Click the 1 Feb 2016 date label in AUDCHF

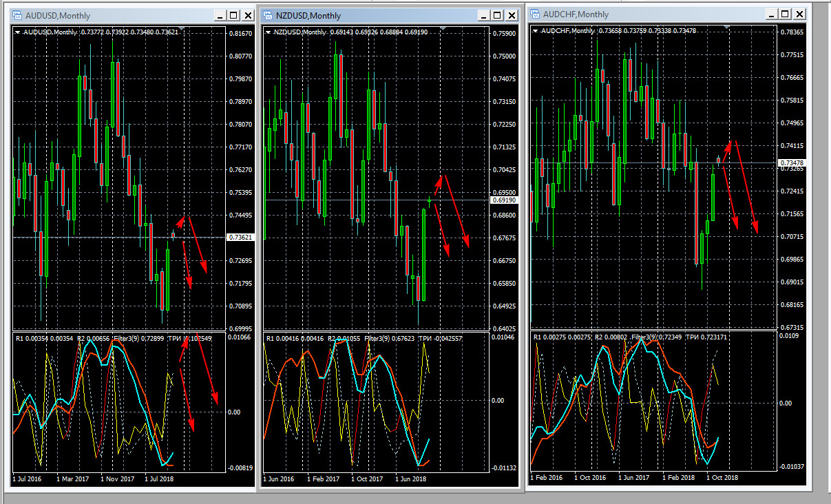click(546, 477)
